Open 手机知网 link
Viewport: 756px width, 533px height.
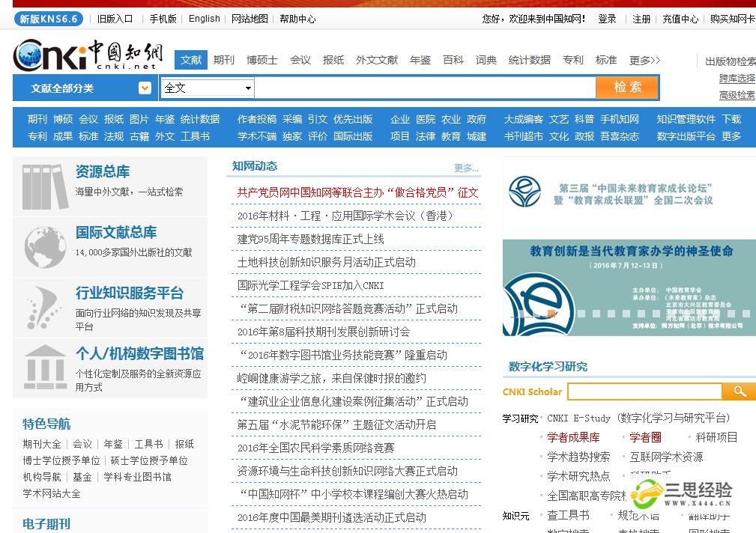[x=620, y=119]
